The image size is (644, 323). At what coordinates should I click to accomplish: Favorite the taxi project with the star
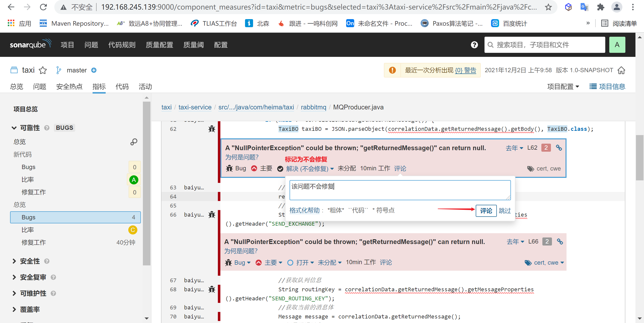pyautogui.click(x=43, y=70)
